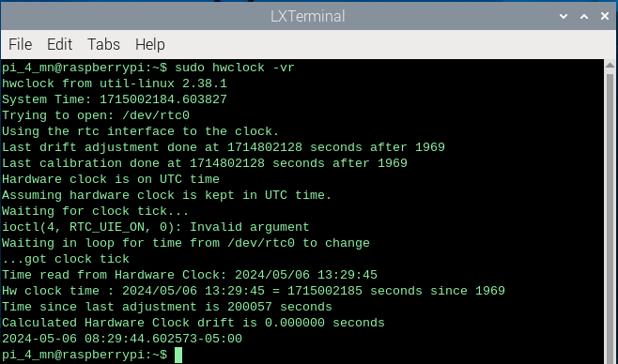Click 'Calculated Hardware Clock drift' line
The width and height of the screenshot is (618, 364).
[193, 323]
